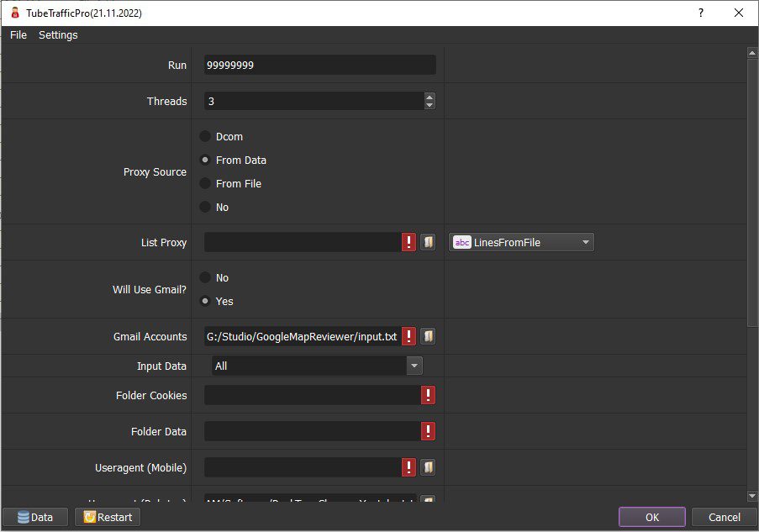Click the help question mark icon
The height and width of the screenshot is (532, 759).
coord(701,13)
